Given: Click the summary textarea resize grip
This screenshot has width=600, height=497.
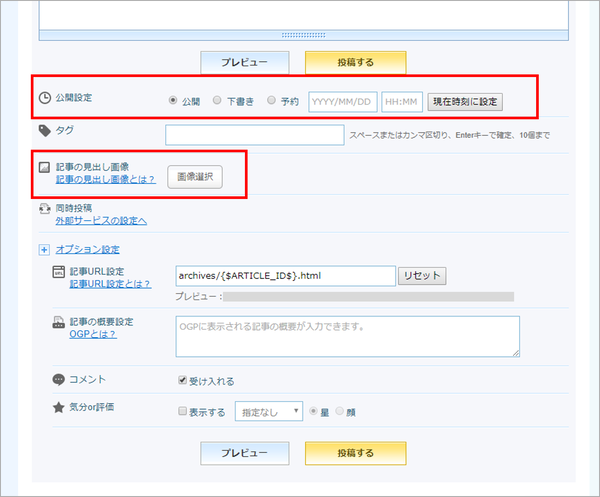Looking at the screenshot, I should coord(516,354).
